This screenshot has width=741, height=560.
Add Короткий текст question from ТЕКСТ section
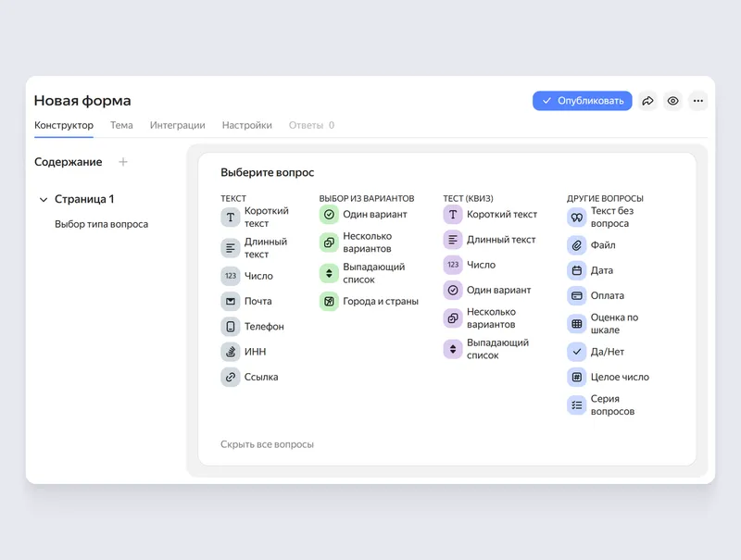(x=256, y=218)
